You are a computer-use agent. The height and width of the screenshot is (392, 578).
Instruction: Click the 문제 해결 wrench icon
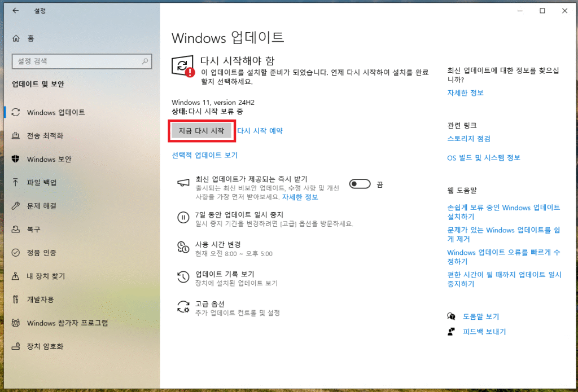point(15,206)
